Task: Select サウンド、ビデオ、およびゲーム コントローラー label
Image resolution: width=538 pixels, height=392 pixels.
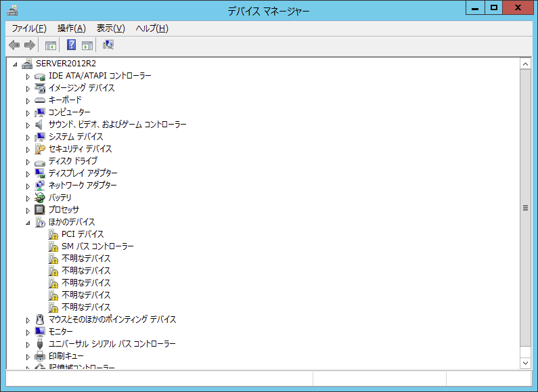Action: click(117, 125)
